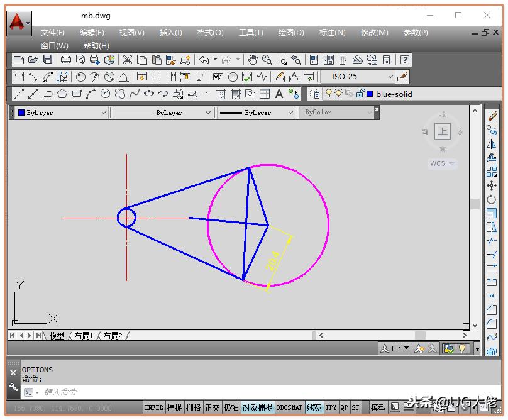
Task: Click the Cut scissors icon
Action: click(x=128, y=60)
